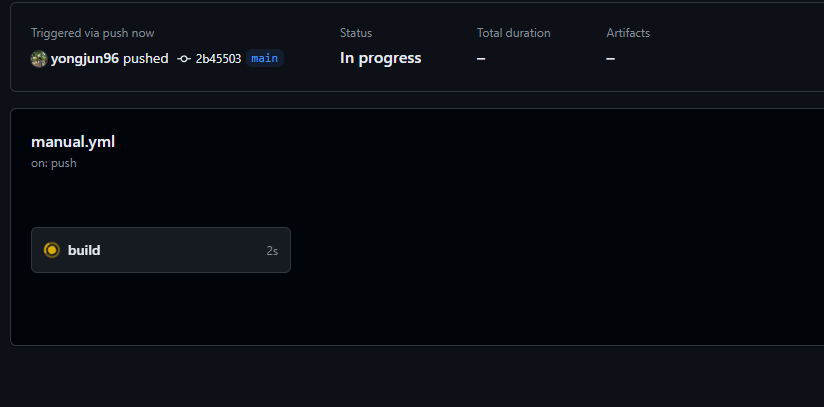The height and width of the screenshot is (407, 824).
Task: Click the 2s duration on the build job
Action: pos(272,251)
